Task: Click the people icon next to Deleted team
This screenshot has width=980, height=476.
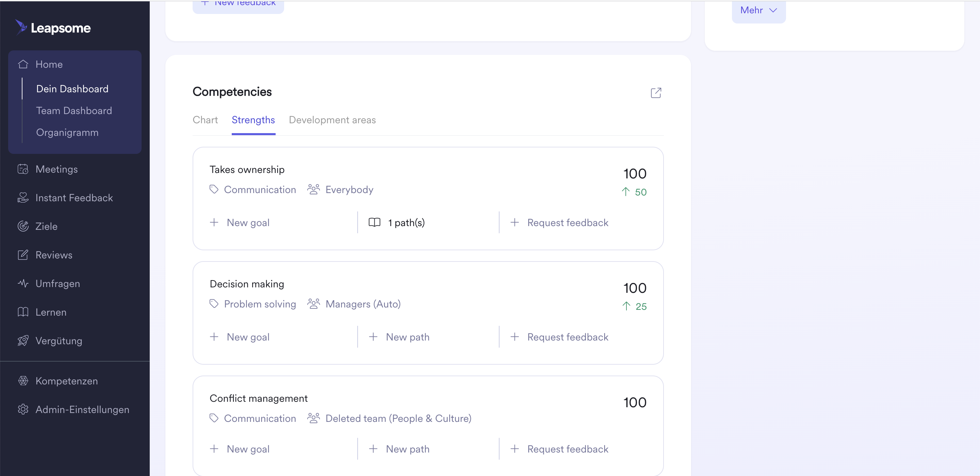Action: [313, 418]
